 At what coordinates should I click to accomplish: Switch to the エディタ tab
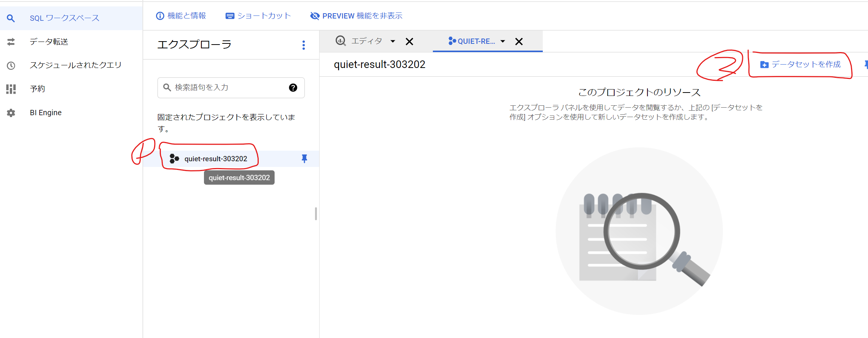click(366, 41)
